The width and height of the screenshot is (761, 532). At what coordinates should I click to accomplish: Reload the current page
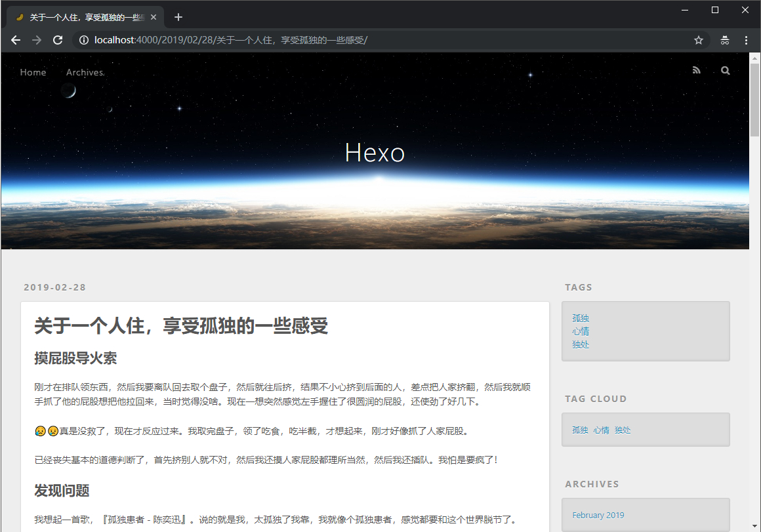pyautogui.click(x=58, y=40)
